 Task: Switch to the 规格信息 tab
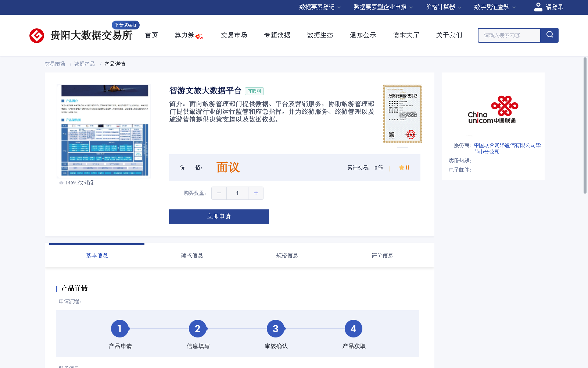287,255
